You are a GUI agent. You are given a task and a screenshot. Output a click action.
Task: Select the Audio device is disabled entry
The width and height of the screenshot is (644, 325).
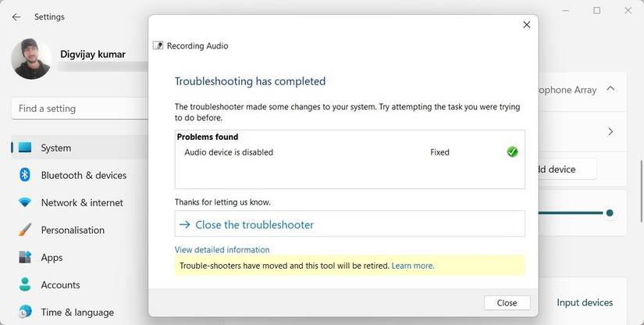coord(229,152)
